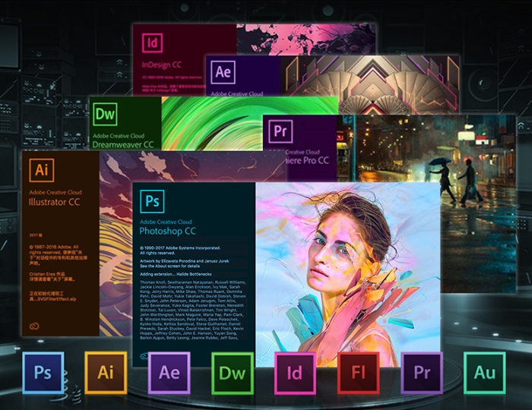532x410 pixels.
Task: Click the Illustrator CC title text
Action: click(54, 202)
